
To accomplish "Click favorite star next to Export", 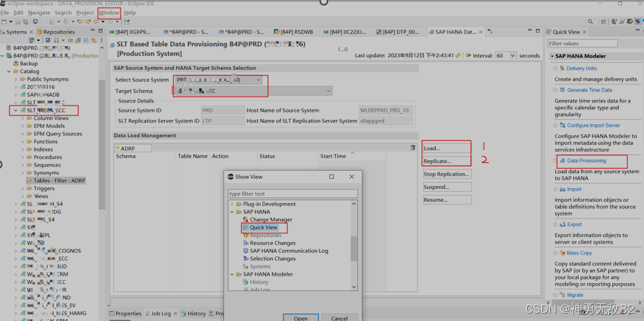I will pos(555,225).
